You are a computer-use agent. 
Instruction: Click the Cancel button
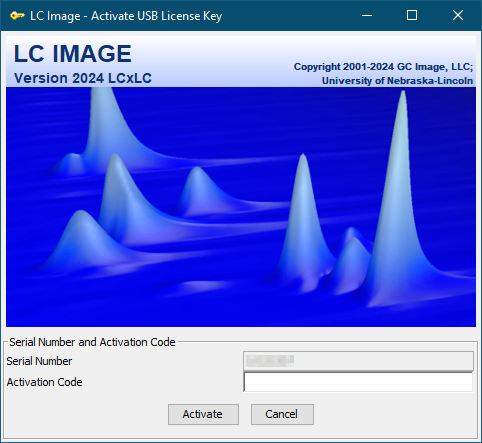pyautogui.click(x=282, y=414)
